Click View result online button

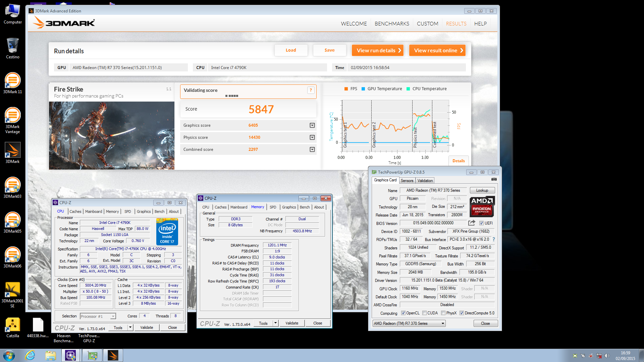pos(437,50)
